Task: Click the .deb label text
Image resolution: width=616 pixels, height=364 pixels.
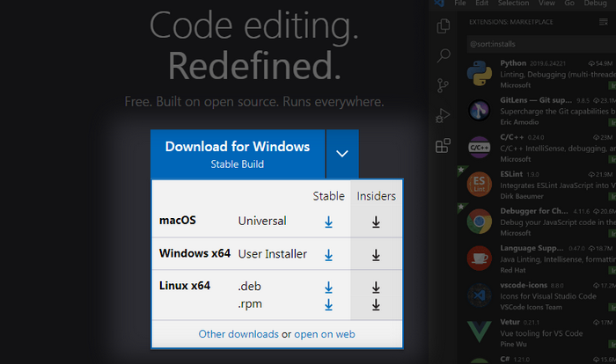Action: coord(249,287)
